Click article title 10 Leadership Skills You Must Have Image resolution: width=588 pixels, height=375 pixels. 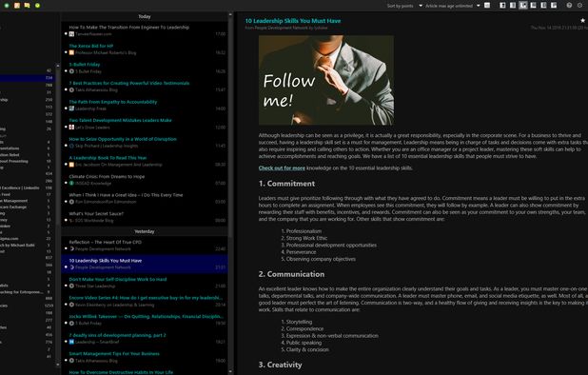293,21
